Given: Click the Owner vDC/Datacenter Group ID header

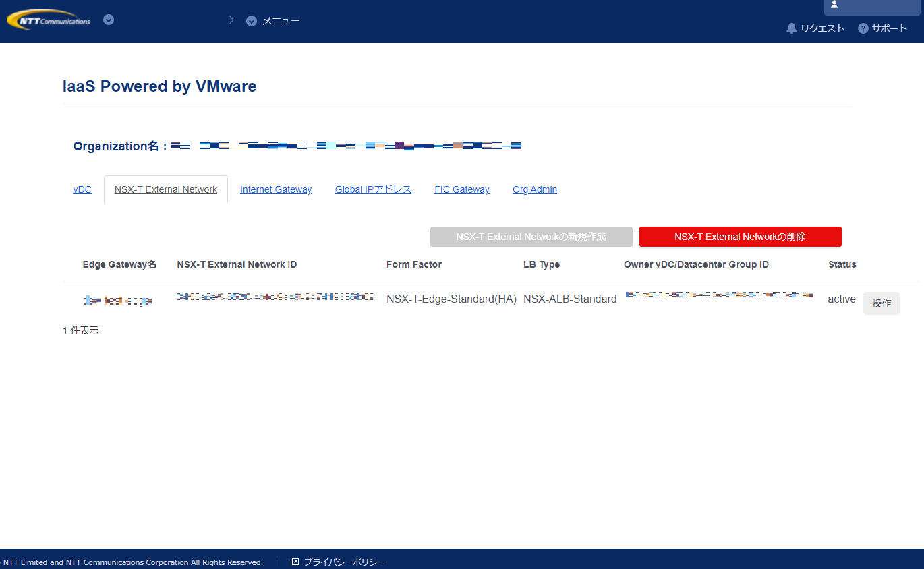Looking at the screenshot, I should pyautogui.click(x=696, y=264).
